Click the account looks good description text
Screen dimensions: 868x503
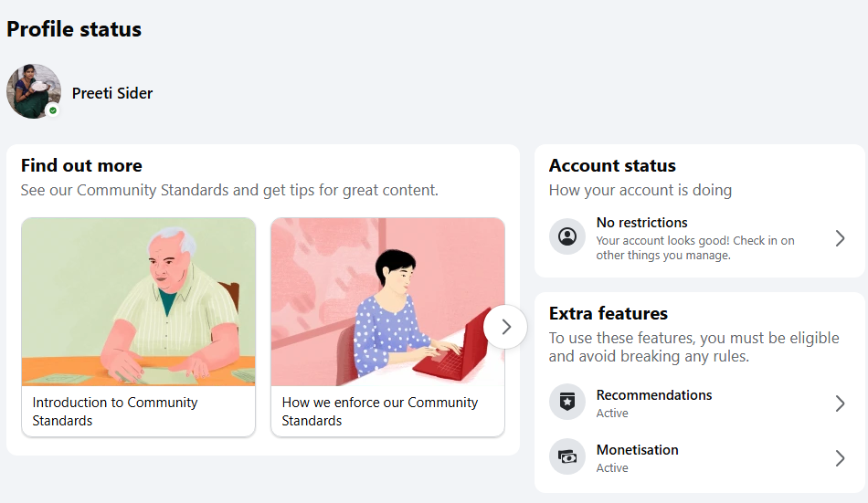(695, 248)
